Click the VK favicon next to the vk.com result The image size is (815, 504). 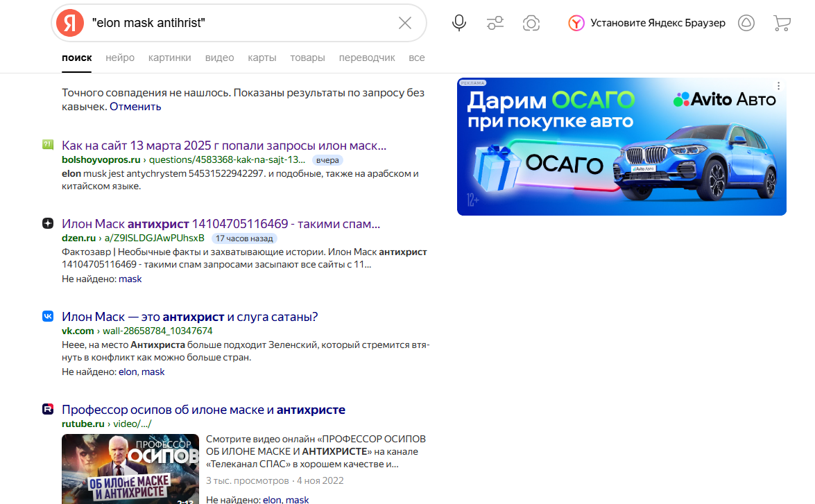click(46, 315)
